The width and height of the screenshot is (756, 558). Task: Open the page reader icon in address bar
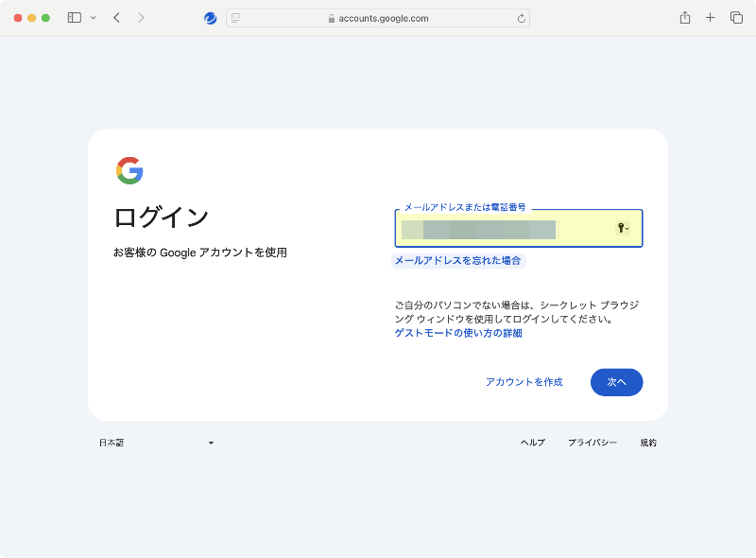tap(235, 18)
